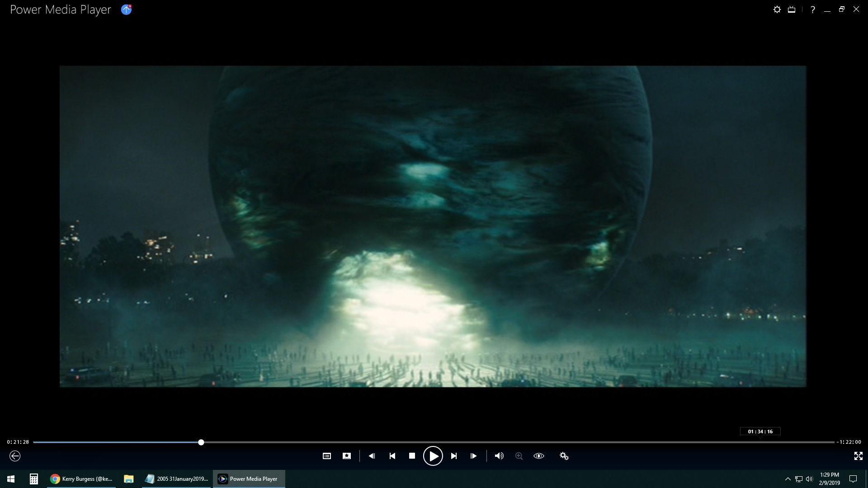The height and width of the screenshot is (488, 868).
Task: Click the blue upgrade notification icon
Action: [126, 9]
